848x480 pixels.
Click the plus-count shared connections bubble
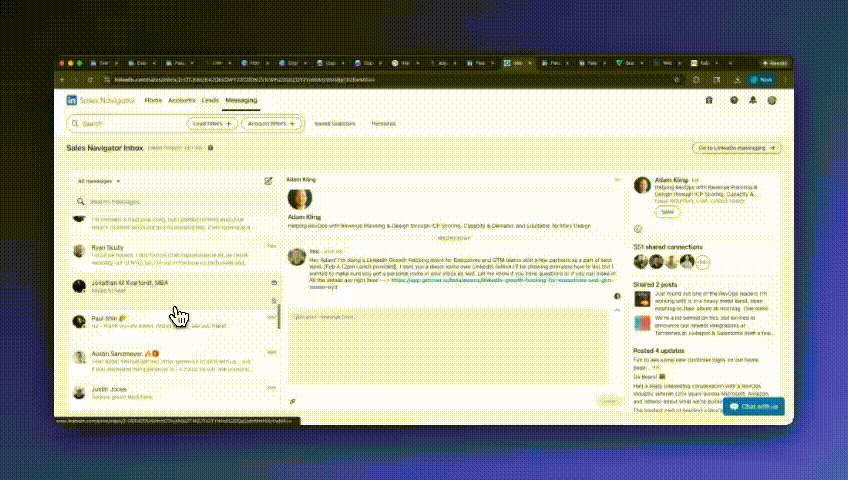[x=702, y=262]
